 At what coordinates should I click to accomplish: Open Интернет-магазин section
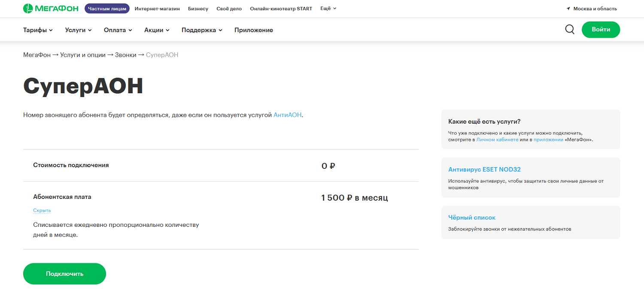point(157,9)
